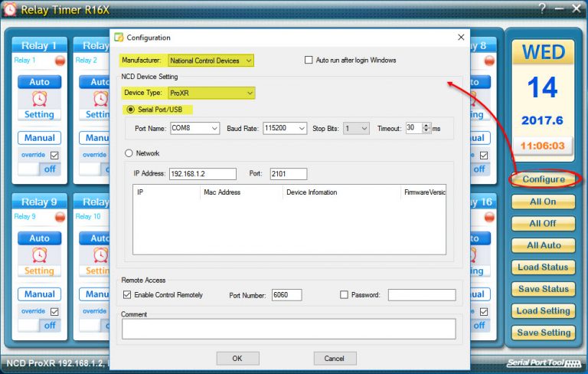Enable Auto run after login Windows
The height and width of the screenshot is (374, 588).
309,61
